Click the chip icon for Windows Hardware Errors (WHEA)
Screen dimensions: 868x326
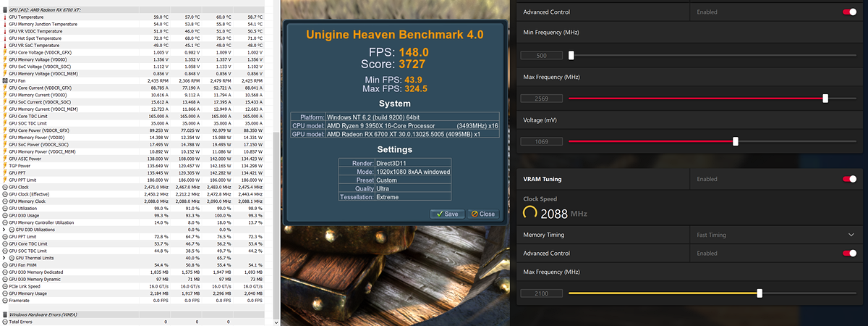[x=5, y=314]
